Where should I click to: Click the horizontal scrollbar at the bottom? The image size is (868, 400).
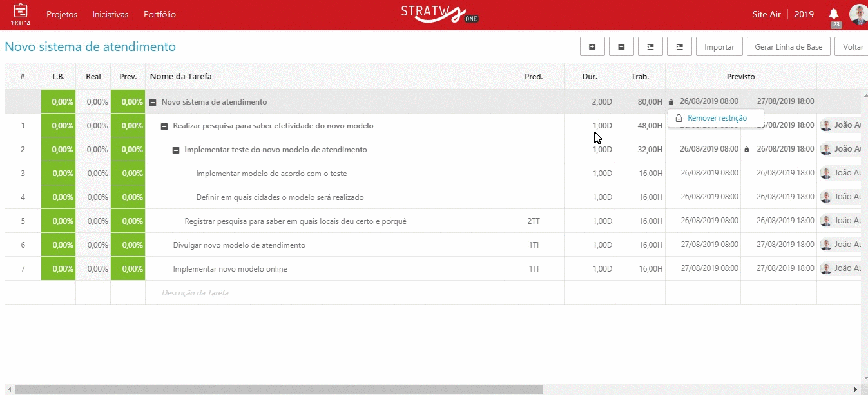pyautogui.click(x=279, y=390)
